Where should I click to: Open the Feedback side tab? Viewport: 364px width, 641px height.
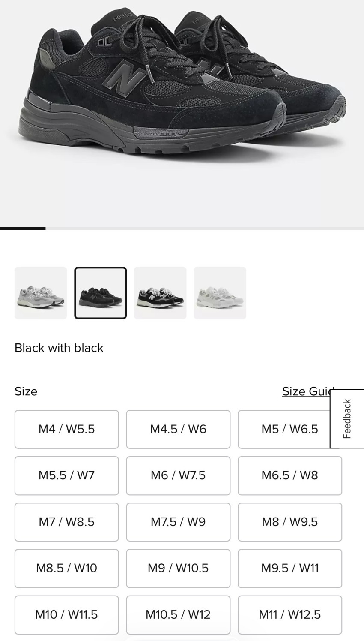[x=347, y=419]
